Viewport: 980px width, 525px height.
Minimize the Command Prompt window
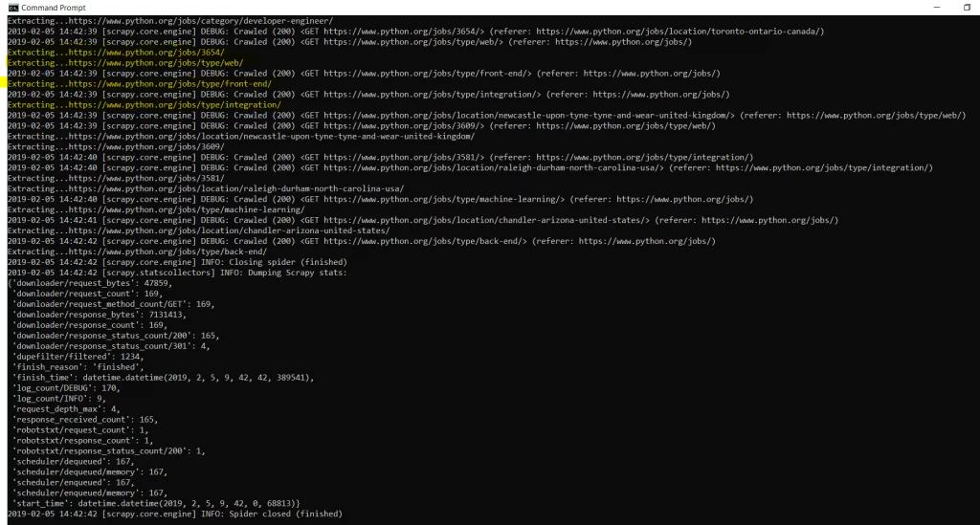[x=936, y=8]
